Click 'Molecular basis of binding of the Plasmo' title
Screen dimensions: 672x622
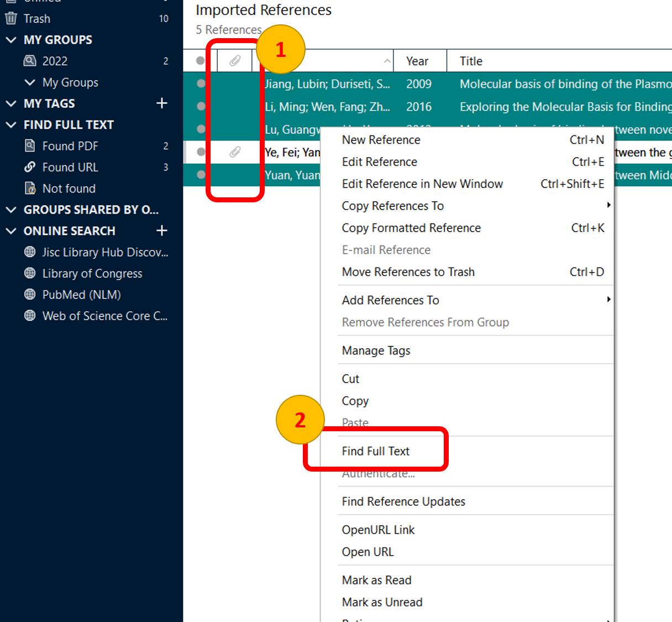point(565,84)
